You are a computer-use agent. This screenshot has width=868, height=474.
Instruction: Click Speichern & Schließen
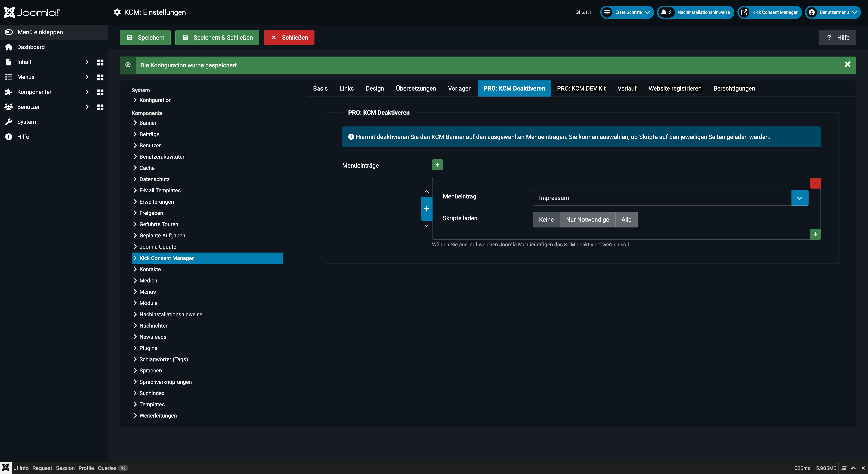point(217,37)
